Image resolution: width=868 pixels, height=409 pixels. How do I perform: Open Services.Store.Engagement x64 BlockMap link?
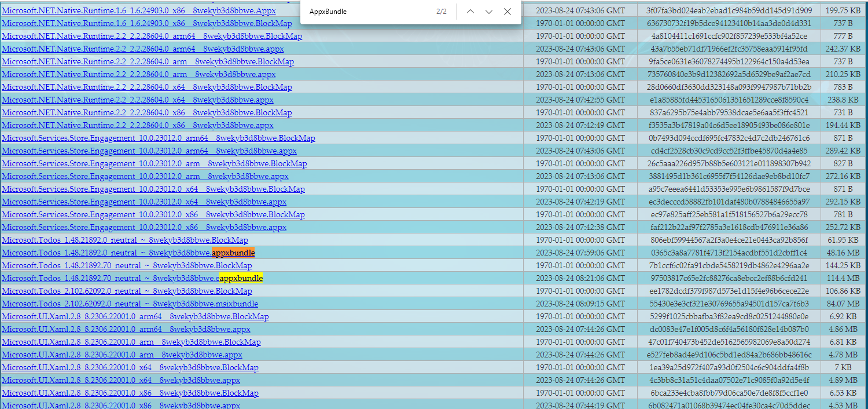[153, 189]
